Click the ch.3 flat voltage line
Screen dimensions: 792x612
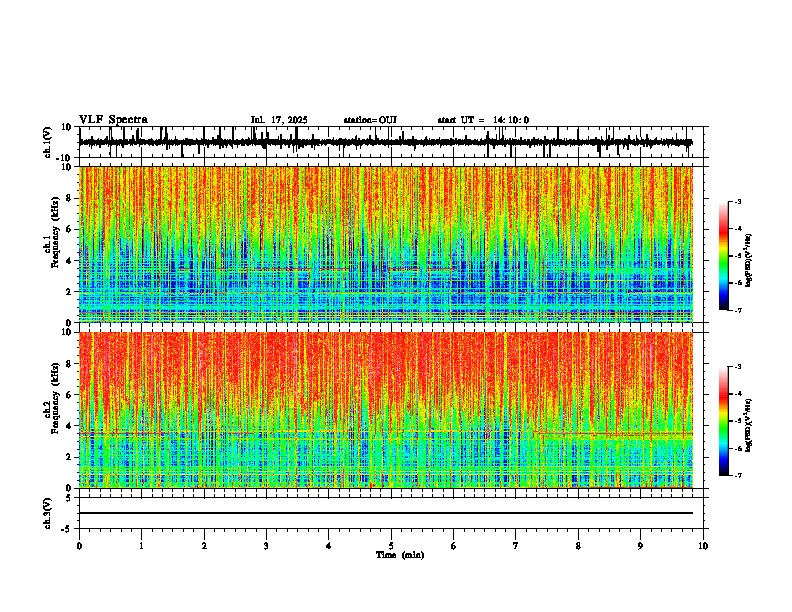tap(385, 513)
